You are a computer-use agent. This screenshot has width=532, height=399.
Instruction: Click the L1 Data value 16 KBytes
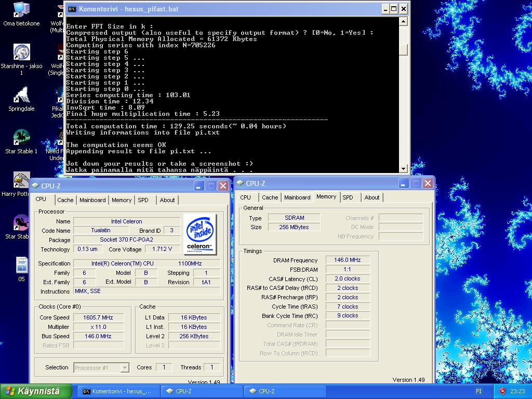pos(194,317)
